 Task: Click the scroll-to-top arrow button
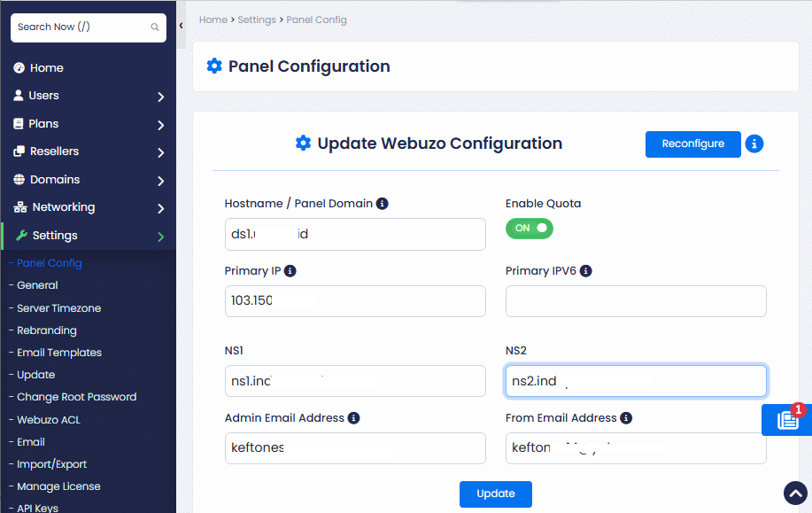795,493
